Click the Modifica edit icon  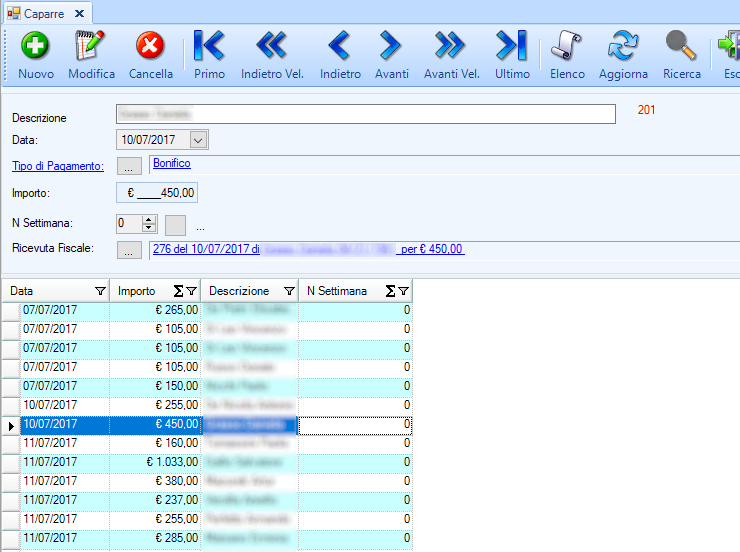pyautogui.click(x=91, y=46)
